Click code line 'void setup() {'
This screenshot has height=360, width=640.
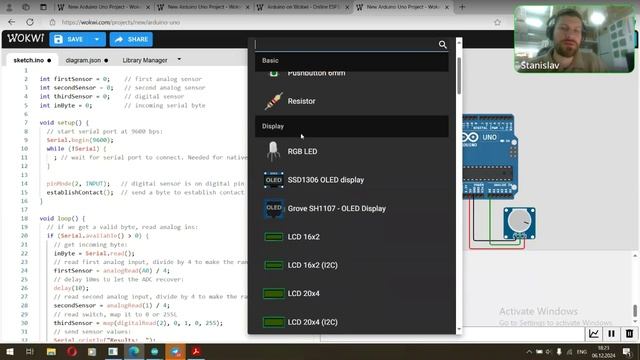64,122
